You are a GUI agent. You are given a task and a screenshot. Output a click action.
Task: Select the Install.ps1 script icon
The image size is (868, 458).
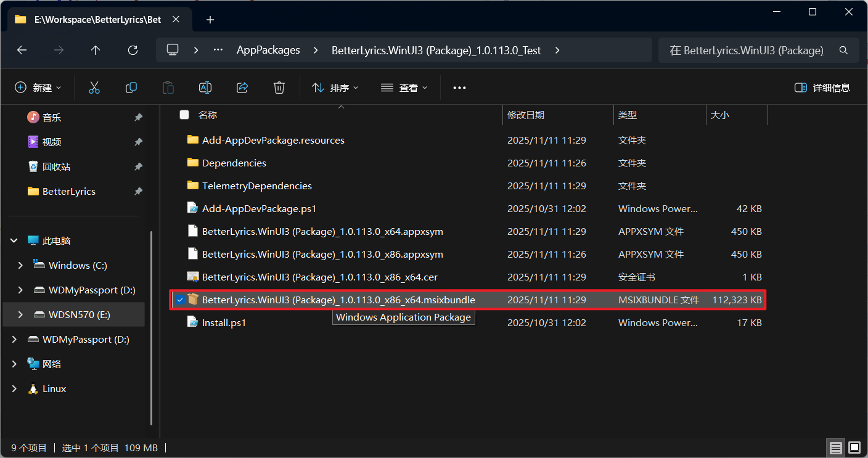tap(193, 322)
